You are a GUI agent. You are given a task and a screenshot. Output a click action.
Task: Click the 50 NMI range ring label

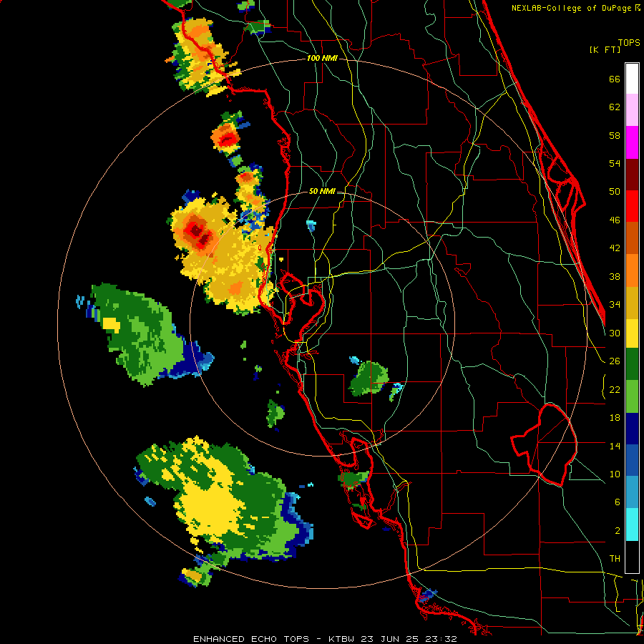click(322, 191)
